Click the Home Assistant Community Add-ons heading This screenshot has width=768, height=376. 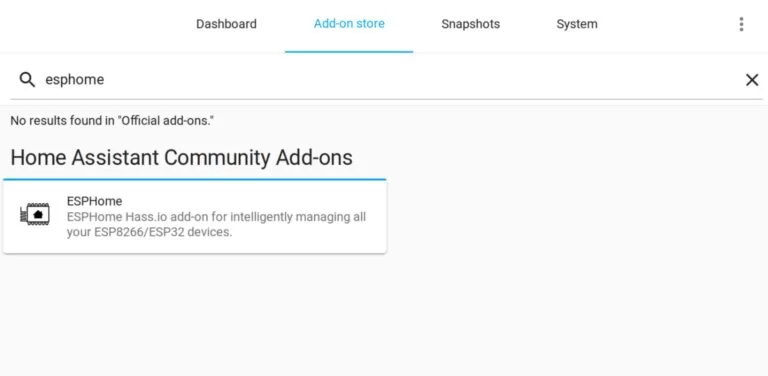tap(182, 158)
